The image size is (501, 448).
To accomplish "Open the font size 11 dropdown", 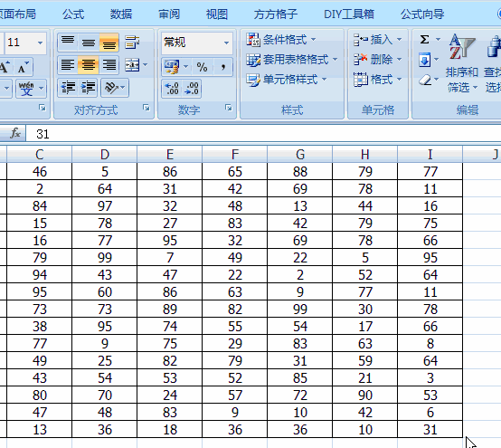I will tap(41, 43).
